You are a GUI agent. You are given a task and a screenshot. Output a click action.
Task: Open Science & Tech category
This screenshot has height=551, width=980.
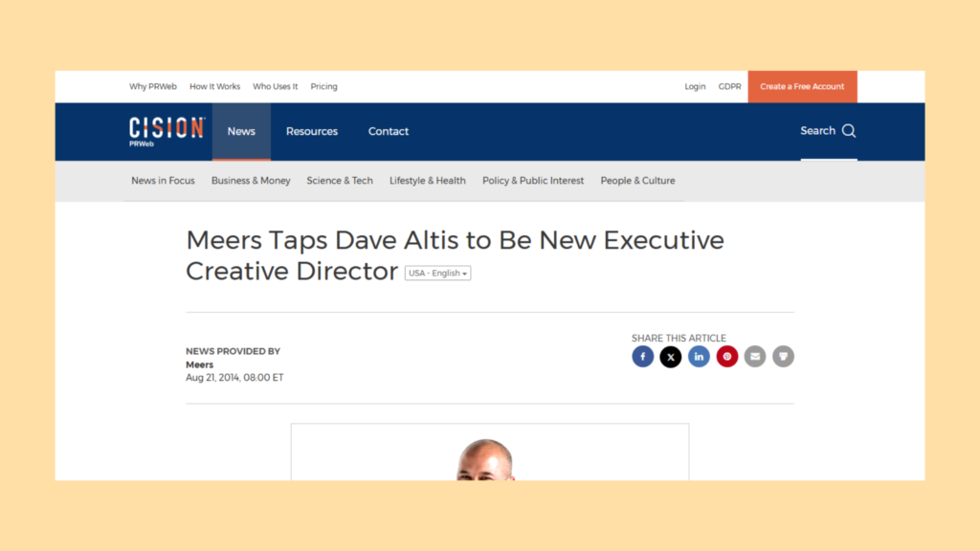coord(340,181)
